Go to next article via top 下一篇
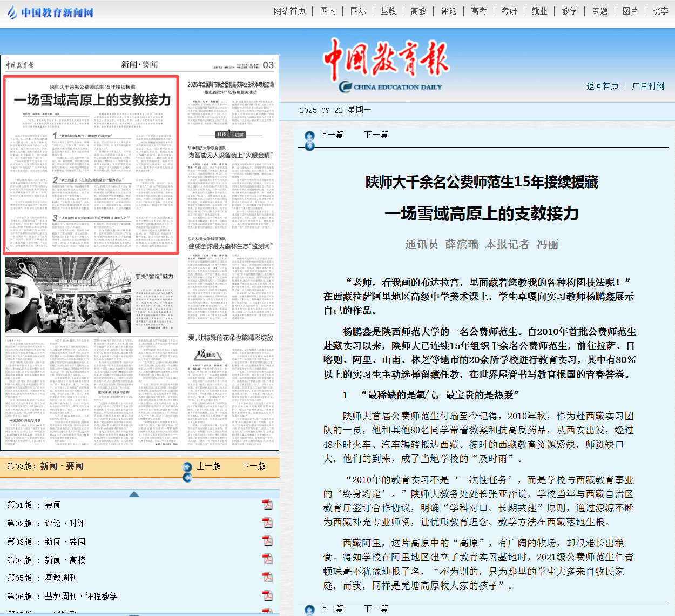Image resolution: width=675 pixels, height=616 pixels. point(376,135)
